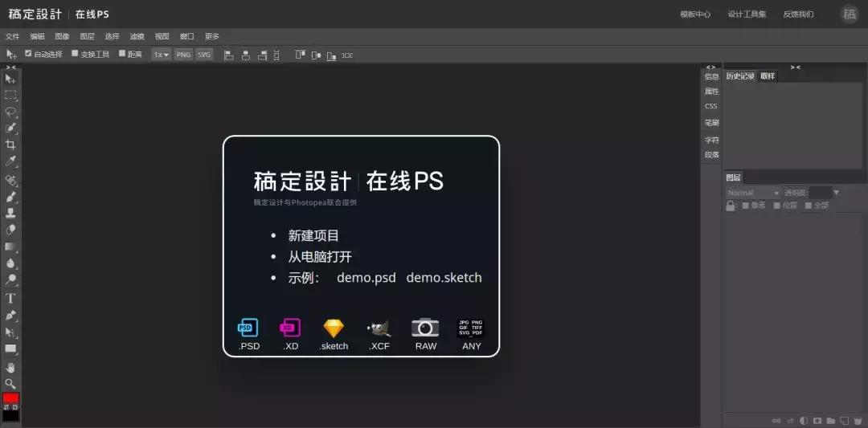
Task: Switch to the 取样 tab
Action: [x=768, y=76]
